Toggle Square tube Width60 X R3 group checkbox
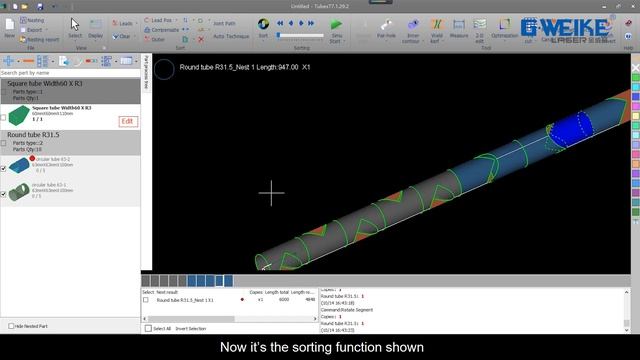 coord(4,93)
